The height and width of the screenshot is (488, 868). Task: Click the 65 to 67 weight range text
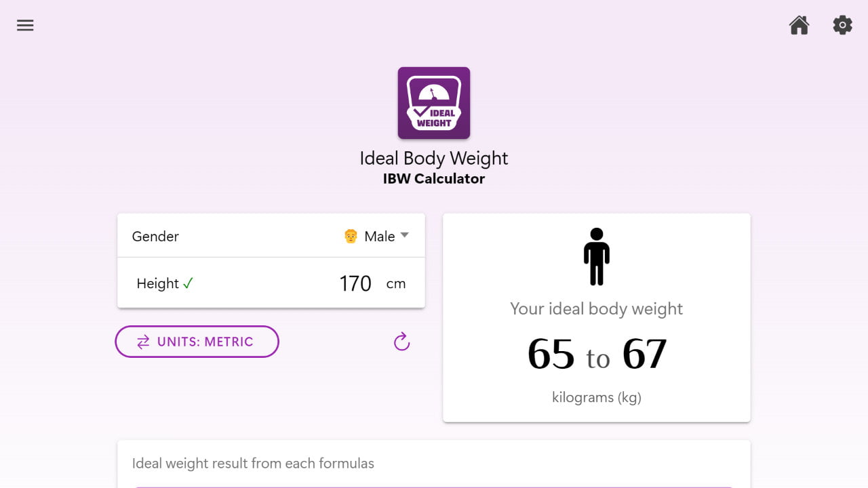coord(596,354)
